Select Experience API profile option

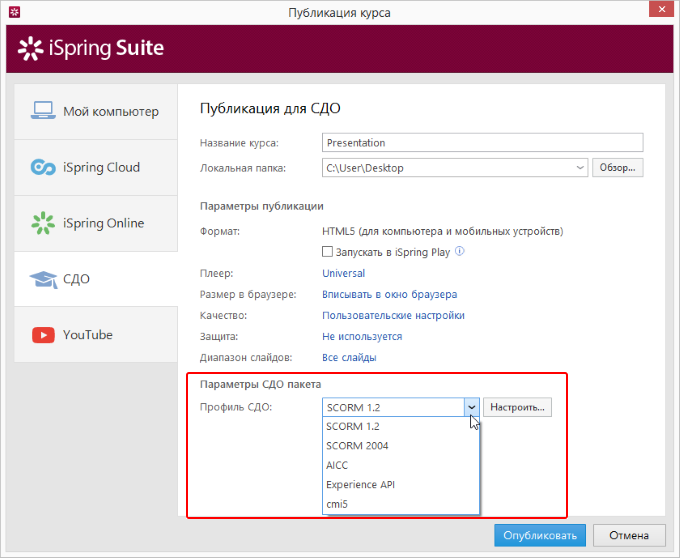pyautogui.click(x=401, y=485)
